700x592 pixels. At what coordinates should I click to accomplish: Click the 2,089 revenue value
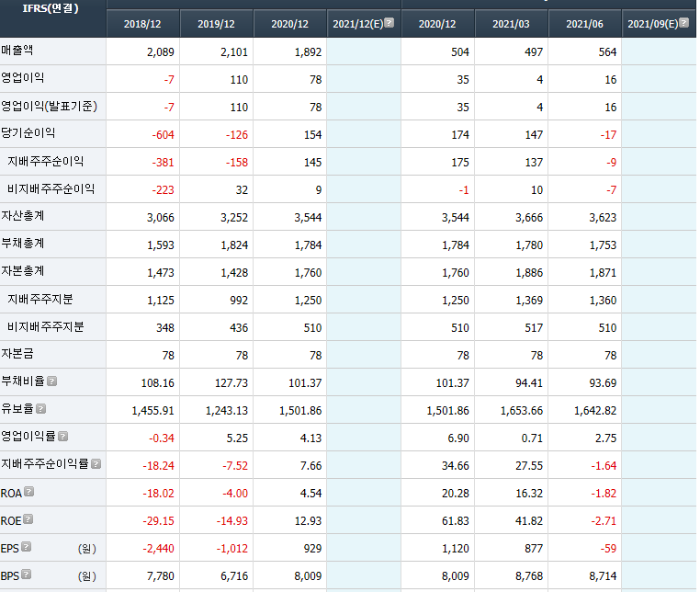160,52
